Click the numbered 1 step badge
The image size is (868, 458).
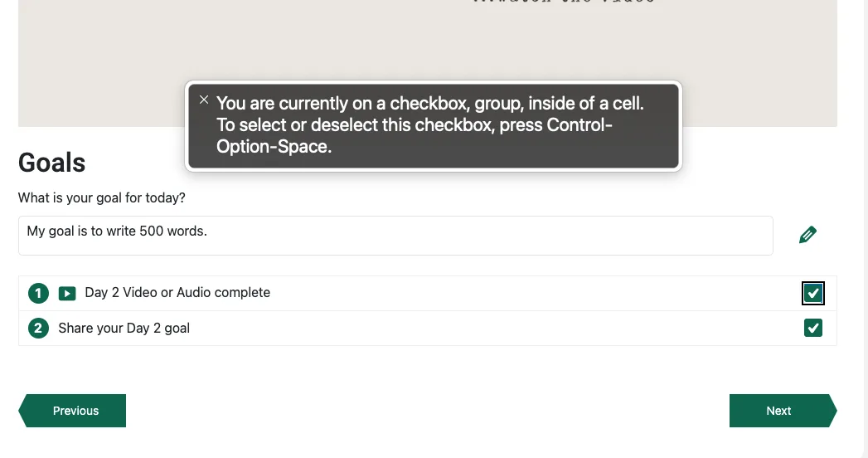(38, 293)
